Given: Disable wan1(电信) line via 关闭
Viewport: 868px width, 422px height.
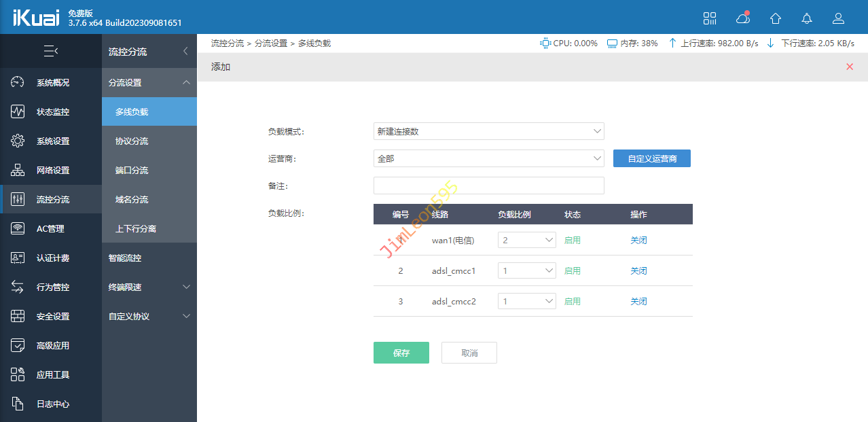Looking at the screenshot, I should coord(638,240).
